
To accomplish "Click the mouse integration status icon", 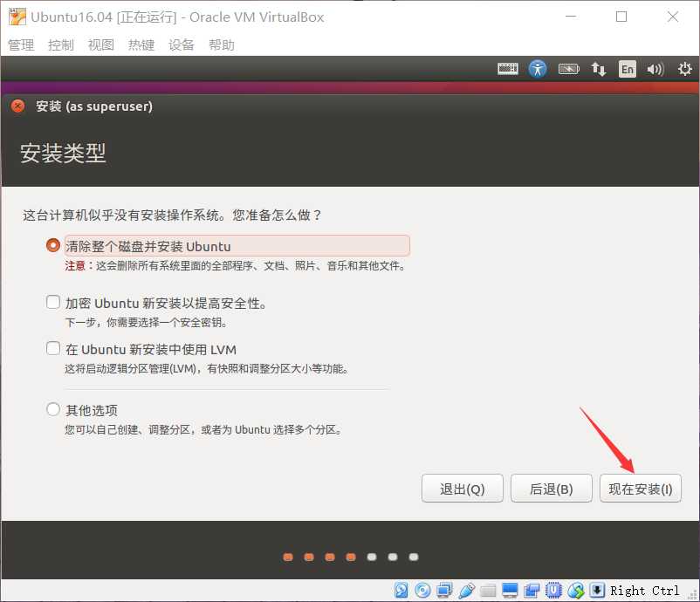I will [575, 591].
